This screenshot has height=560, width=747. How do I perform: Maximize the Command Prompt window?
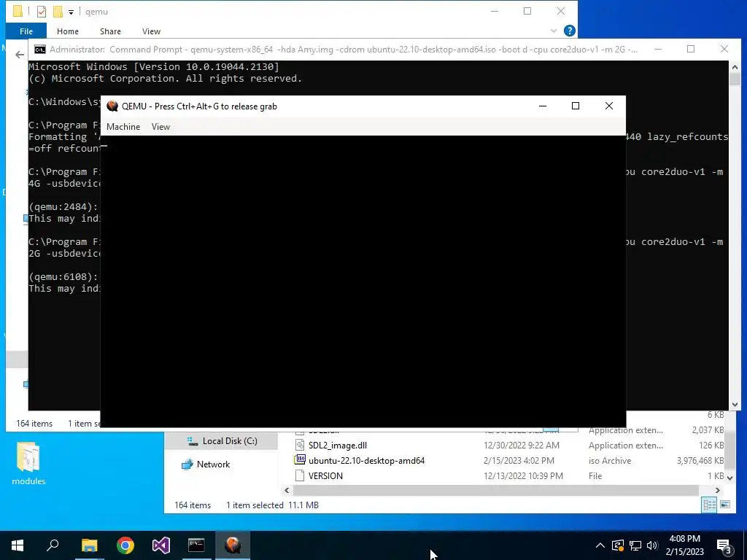click(x=691, y=49)
